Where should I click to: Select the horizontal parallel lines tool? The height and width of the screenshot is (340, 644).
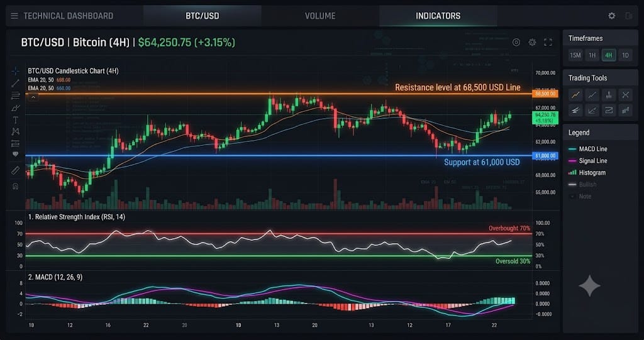pyautogui.click(x=15, y=96)
